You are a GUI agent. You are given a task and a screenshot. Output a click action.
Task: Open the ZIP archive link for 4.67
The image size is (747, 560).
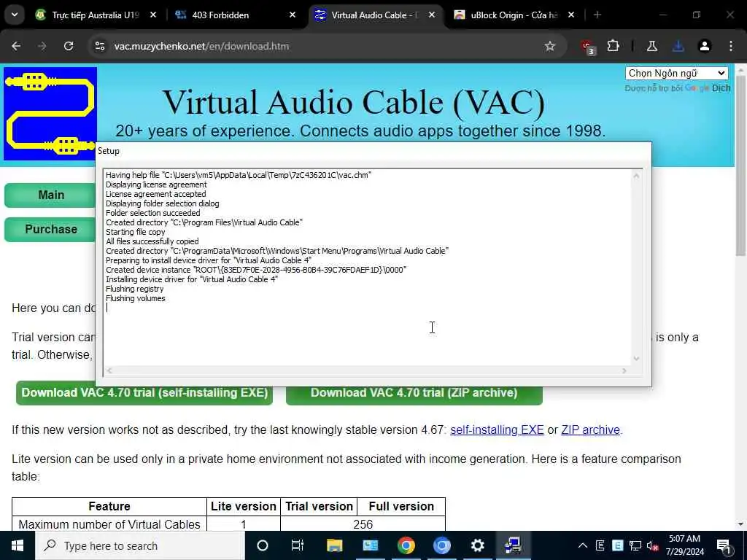click(591, 430)
